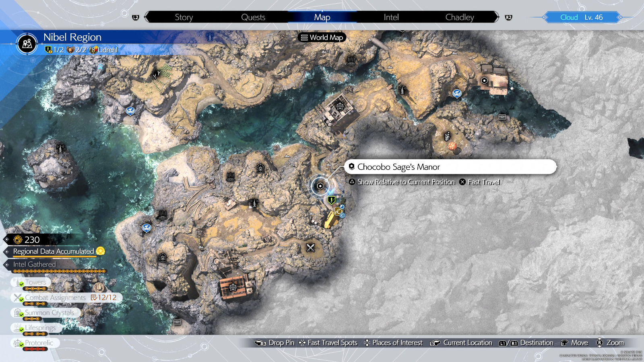The width and height of the screenshot is (644, 362).
Task: Click the Fast Travel Spots icon in the bottom bar
Action: click(302, 343)
